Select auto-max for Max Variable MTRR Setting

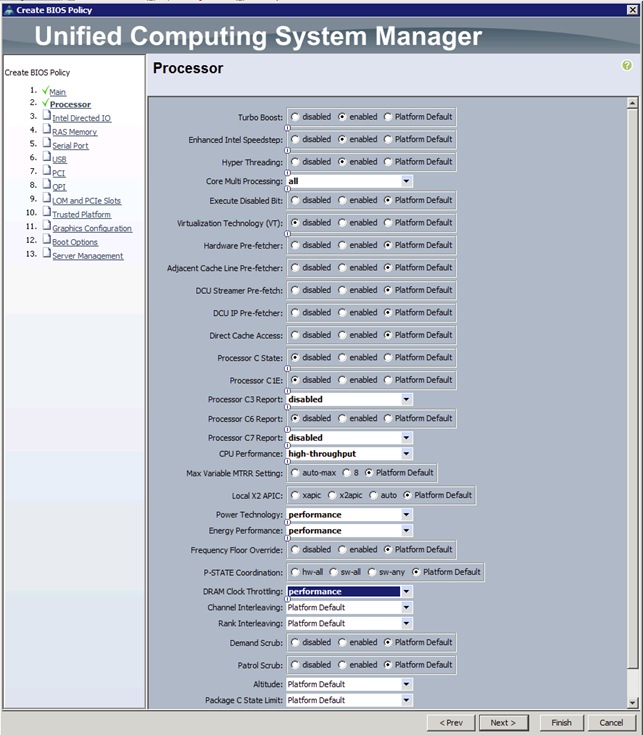(295, 472)
